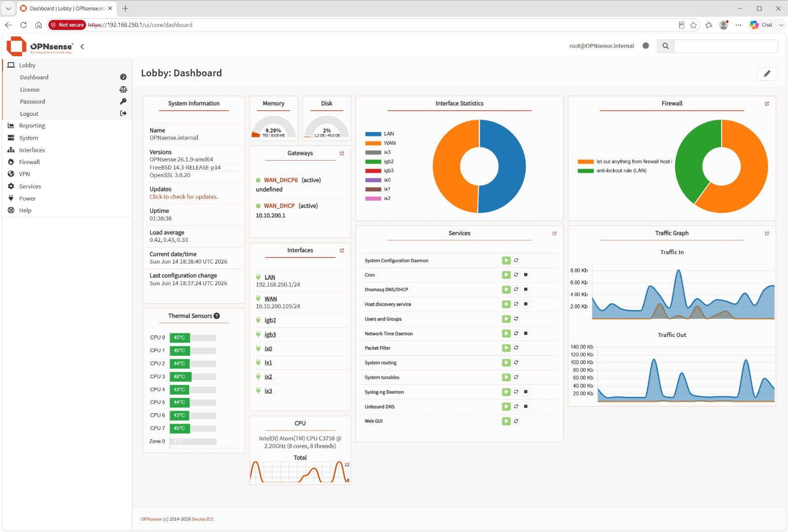The image size is (788, 532).
Task: Open Traffic Graph widget link icon
Action: (767, 233)
